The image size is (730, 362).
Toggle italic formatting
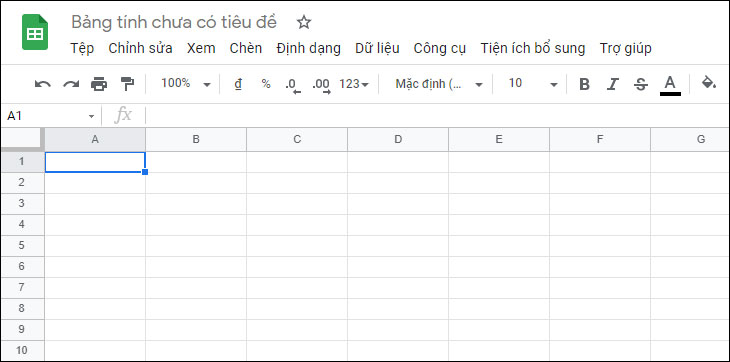(x=613, y=84)
